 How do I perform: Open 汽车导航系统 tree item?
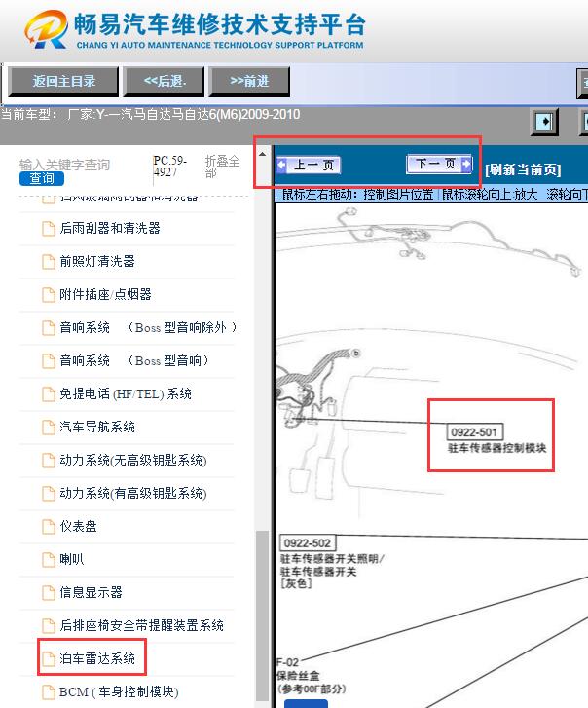(x=97, y=427)
